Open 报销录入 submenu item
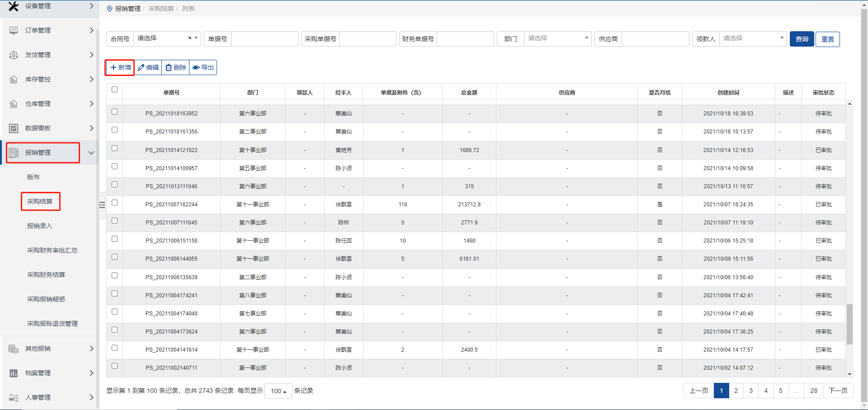868x410 pixels. pyautogui.click(x=40, y=226)
